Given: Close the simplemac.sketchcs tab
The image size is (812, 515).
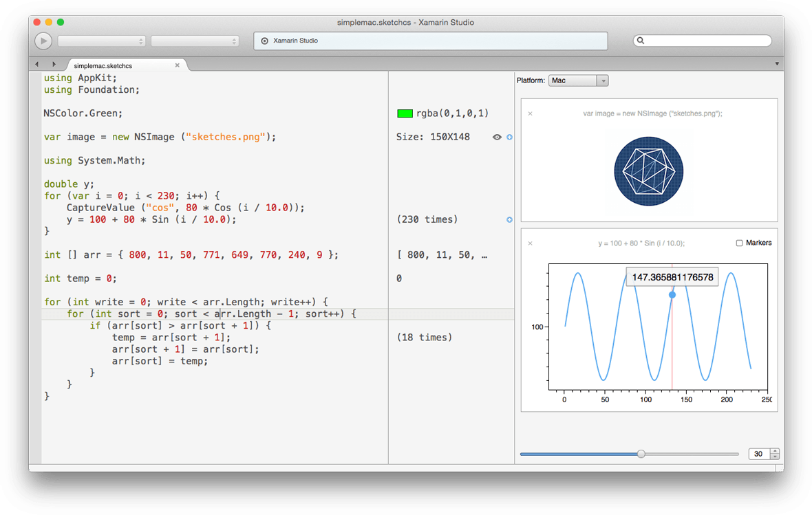Looking at the screenshot, I should click(177, 65).
